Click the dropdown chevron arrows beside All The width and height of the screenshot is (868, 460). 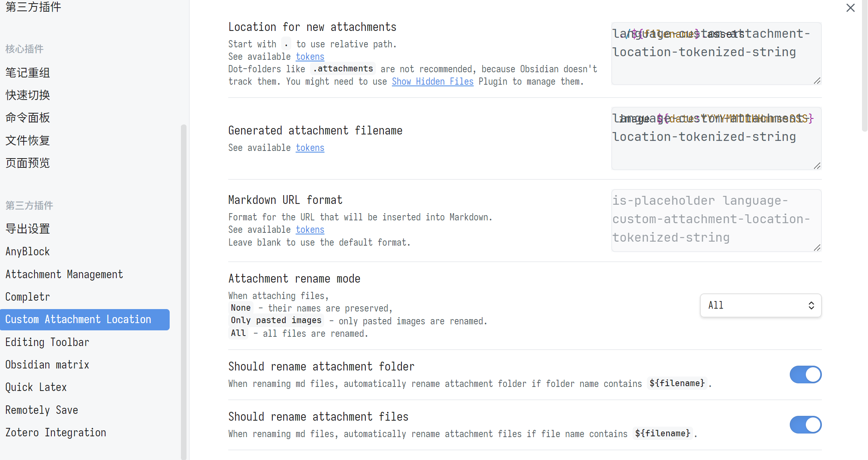tap(811, 305)
